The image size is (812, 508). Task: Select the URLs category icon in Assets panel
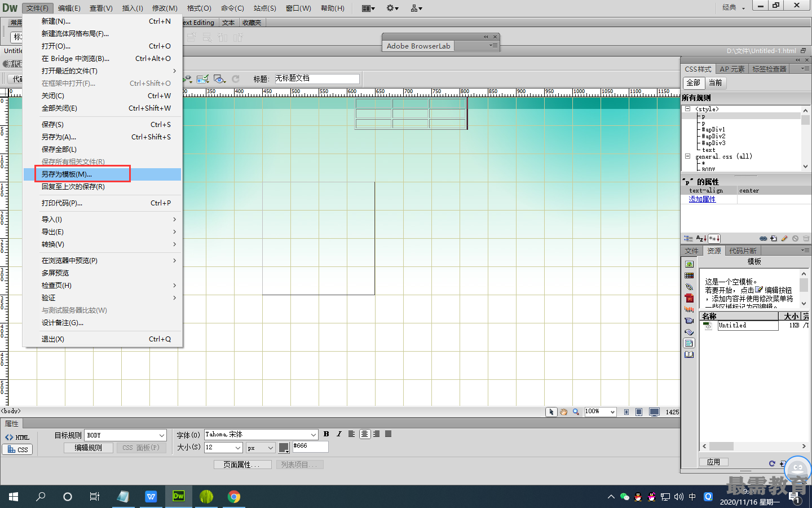(689, 287)
